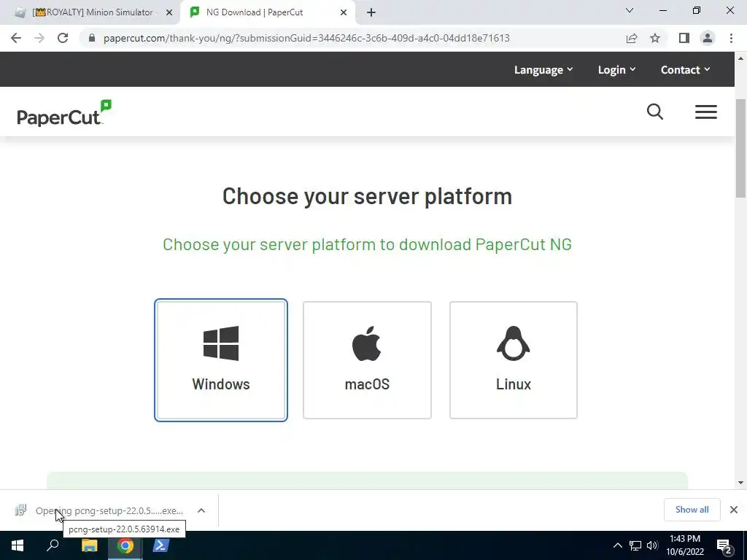This screenshot has height=560, width=747.
Task: Open the downloaded pcng-setup exe item
Action: 100,510
